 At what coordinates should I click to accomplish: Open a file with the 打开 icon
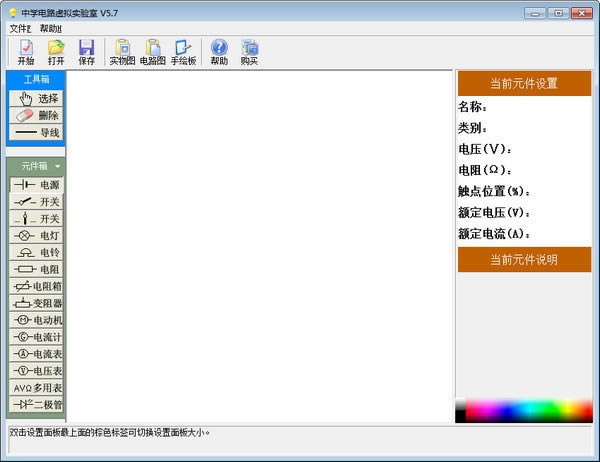pos(56,52)
